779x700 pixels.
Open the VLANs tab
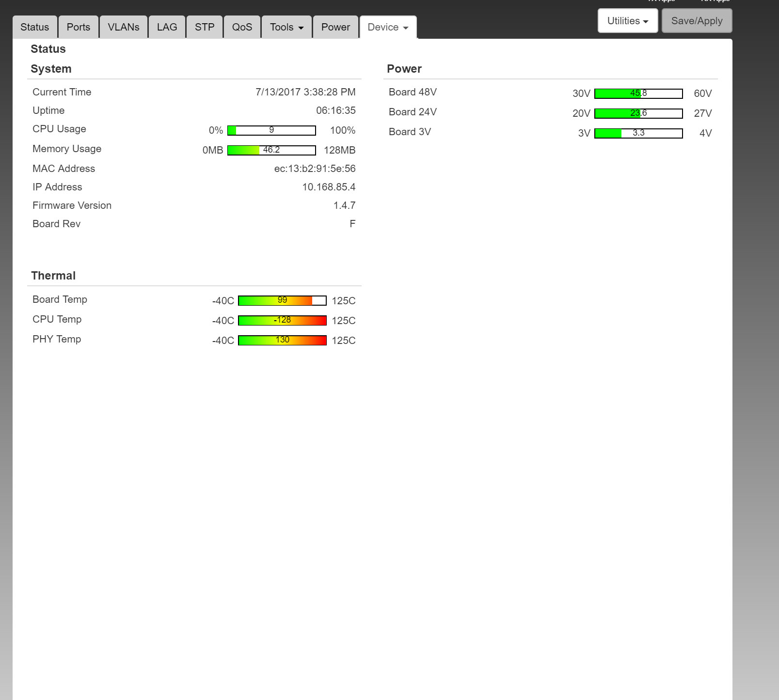pyautogui.click(x=123, y=27)
